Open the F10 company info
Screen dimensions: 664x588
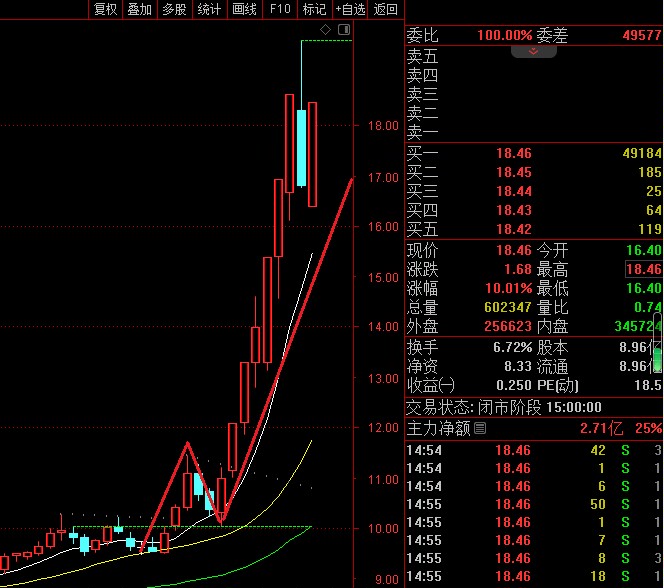tap(280, 9)
